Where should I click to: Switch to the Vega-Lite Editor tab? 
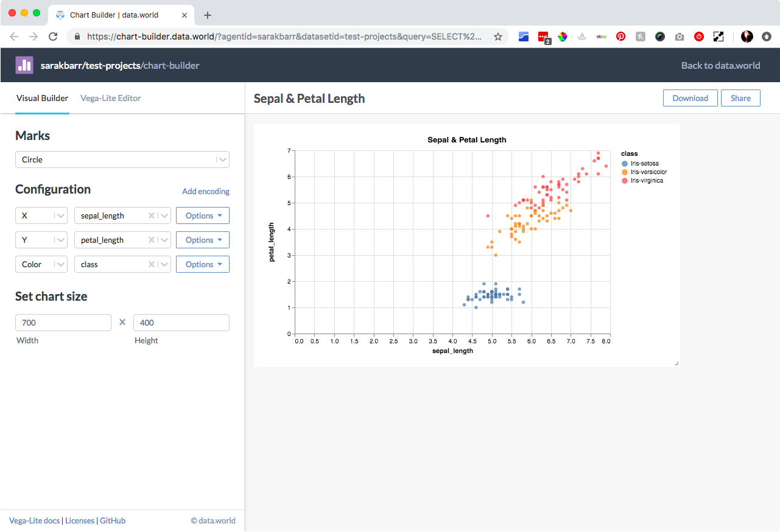coord(110,98)
